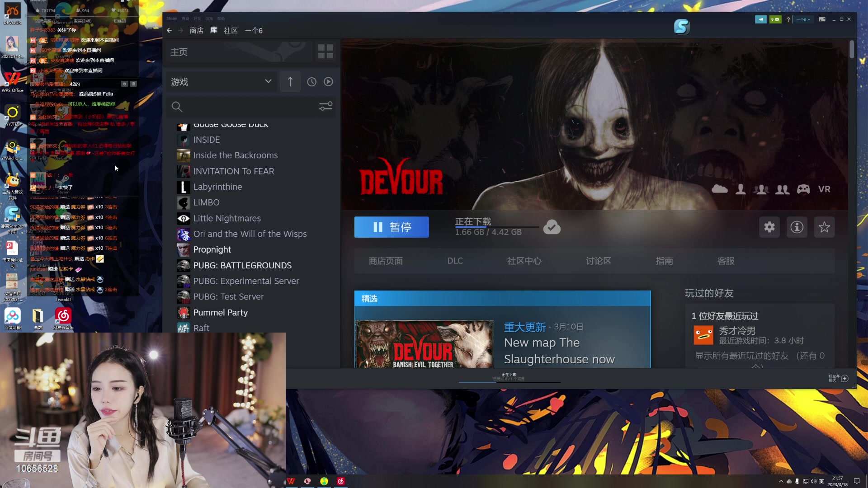Go to the 商店 tab

[x=197, y=30]
